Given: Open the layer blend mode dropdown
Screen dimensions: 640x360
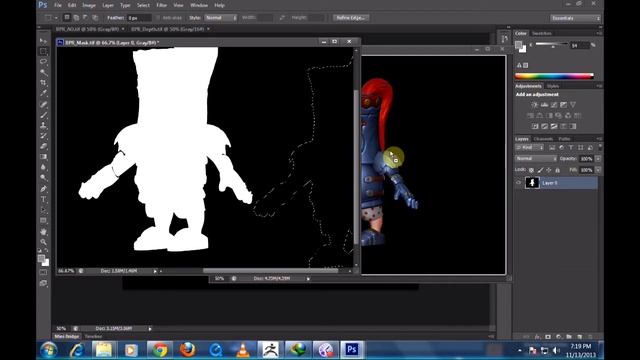Looking at the screenshot, I should coord(536,158).
